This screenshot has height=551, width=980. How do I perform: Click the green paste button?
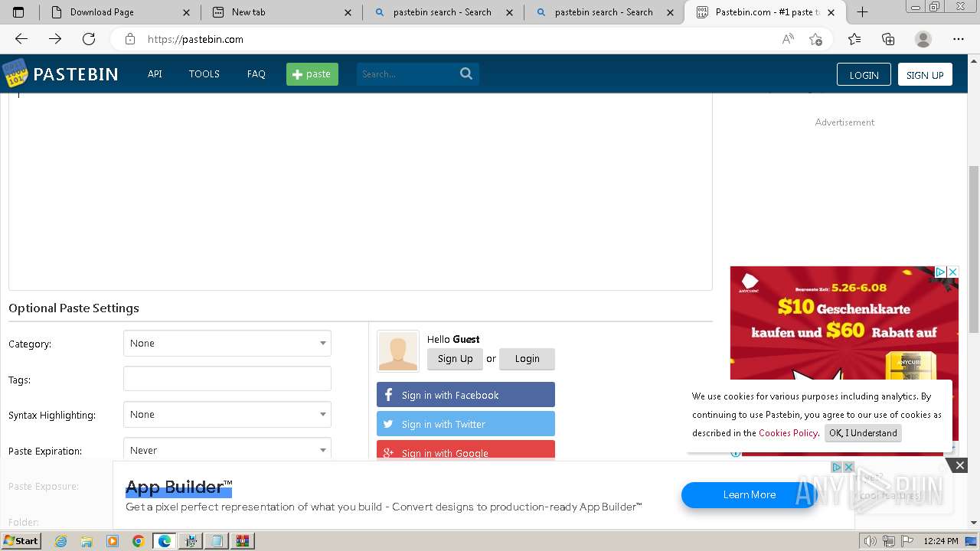tap(312, 74)
